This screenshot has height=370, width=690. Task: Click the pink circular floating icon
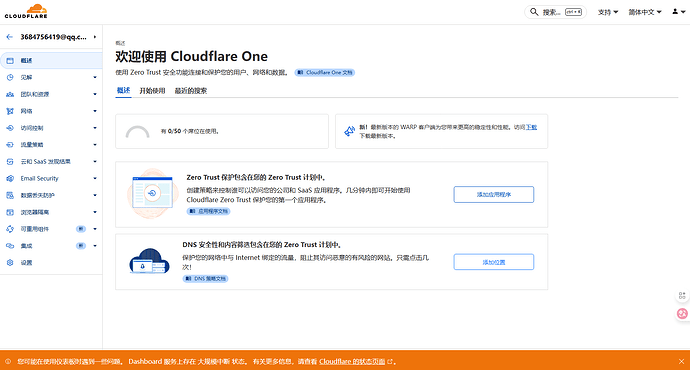pyautogui.click(x=682, y=314)
